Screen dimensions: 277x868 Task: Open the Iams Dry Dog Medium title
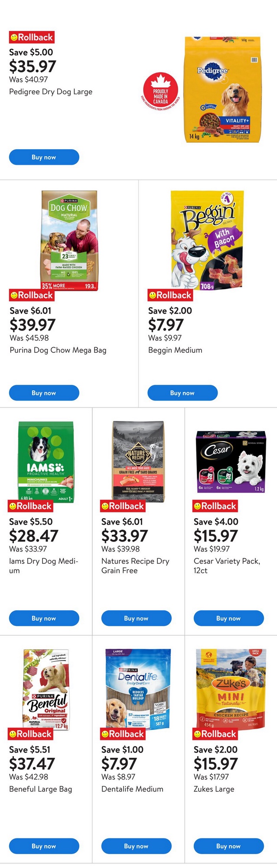[x=43, y=566]
